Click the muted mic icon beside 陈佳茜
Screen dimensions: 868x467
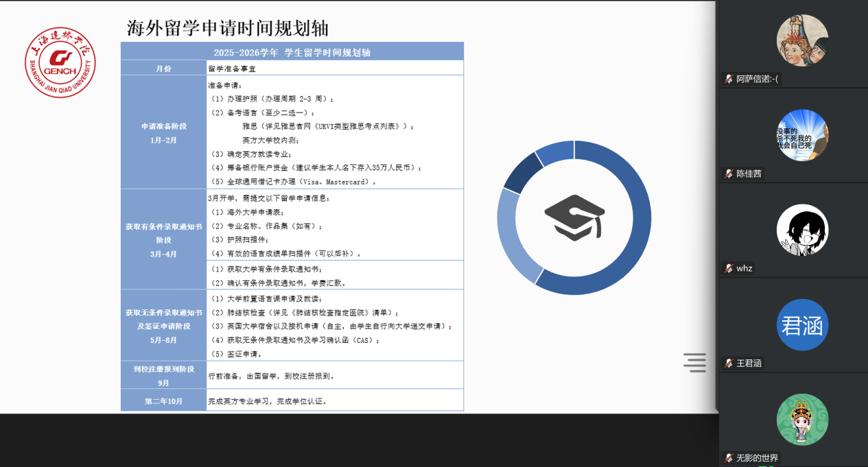[x=729, y=173]
